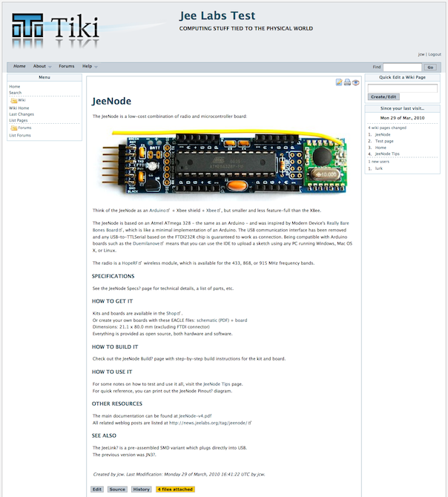448x497 pixels.
Task: Open the JeeNode-v4.pdf documentation link
Action: 195,416
